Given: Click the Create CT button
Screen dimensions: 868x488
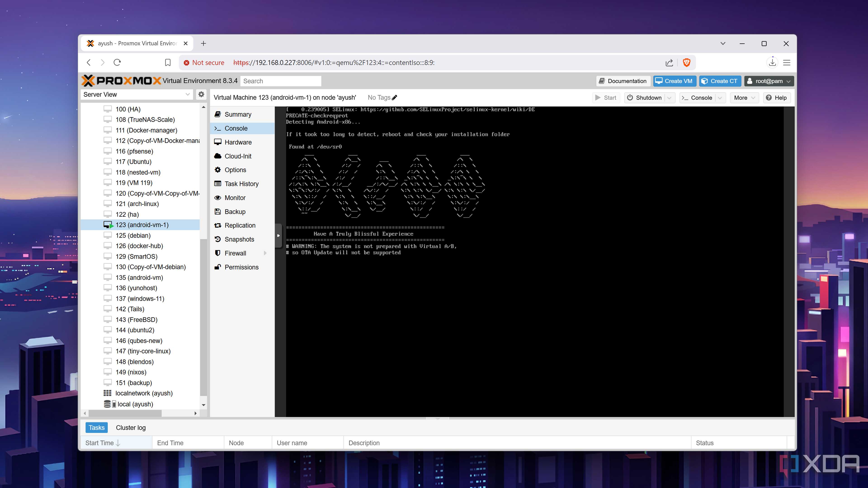Looking at the screenshot, I should tap(720, 81).
